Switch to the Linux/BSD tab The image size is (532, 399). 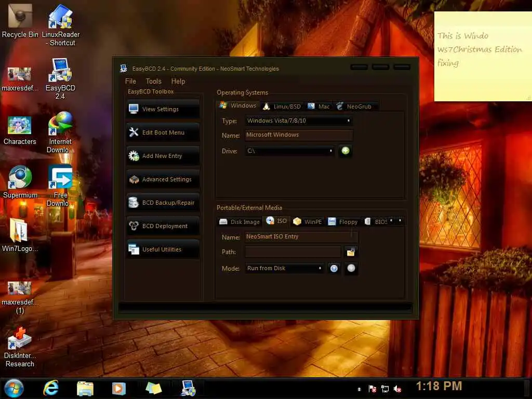pyautogui.click(x=282, y=107)
